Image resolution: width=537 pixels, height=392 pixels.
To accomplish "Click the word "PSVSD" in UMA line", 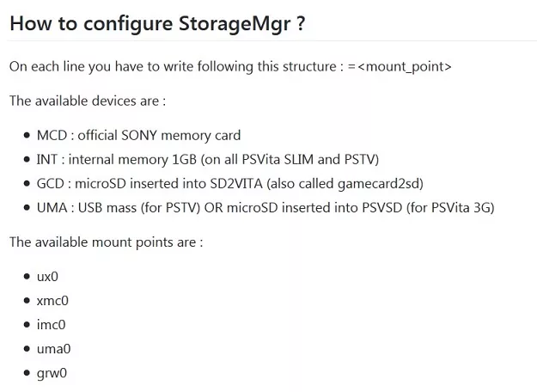I will click(x=383, y=207).
